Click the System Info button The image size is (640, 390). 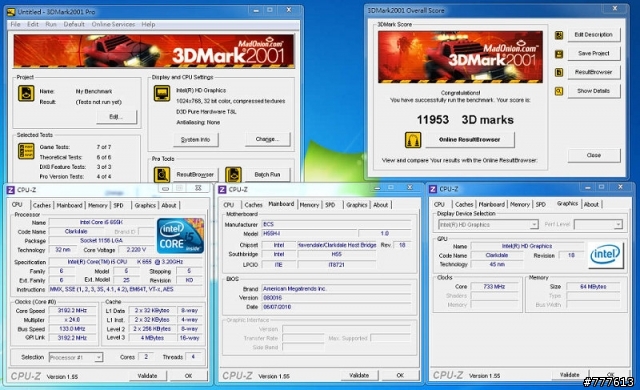(x=196, y=140)
